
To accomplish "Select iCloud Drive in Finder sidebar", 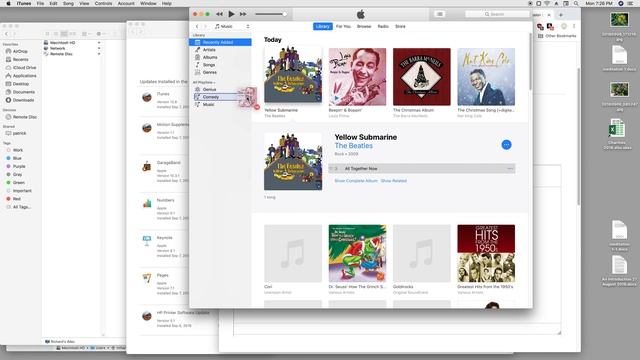I will pyautogui.click(x=24, y=68).
